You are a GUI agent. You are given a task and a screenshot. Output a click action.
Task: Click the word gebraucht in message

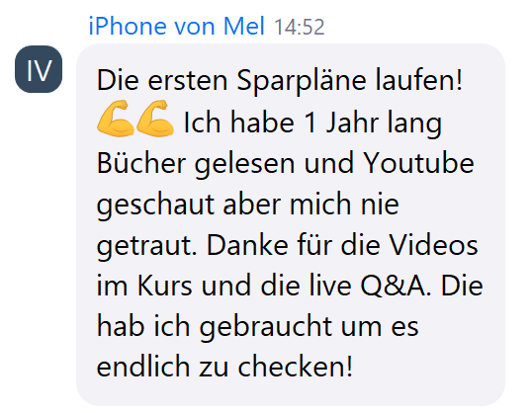[x=266, y=328]
